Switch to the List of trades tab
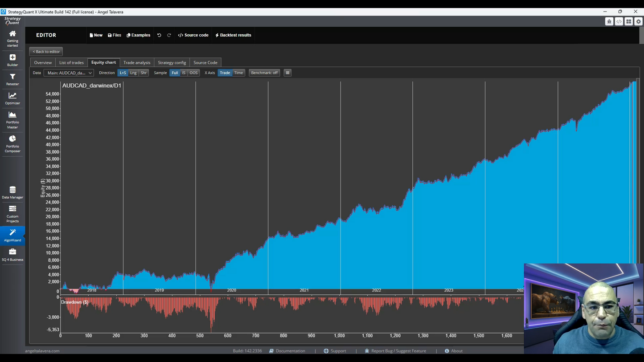The width and height of the screenshot is (644, 362). 71,63
